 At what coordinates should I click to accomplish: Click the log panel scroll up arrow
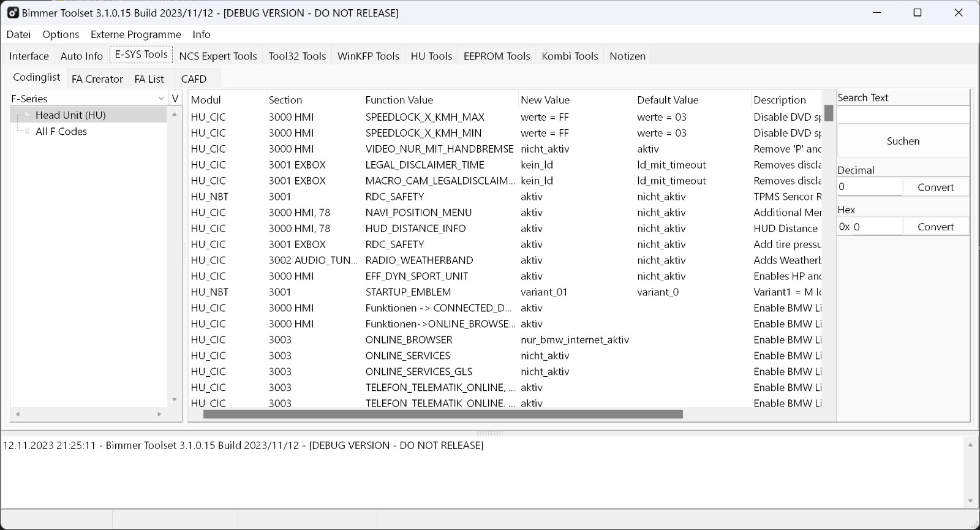(x=970, y=445)
